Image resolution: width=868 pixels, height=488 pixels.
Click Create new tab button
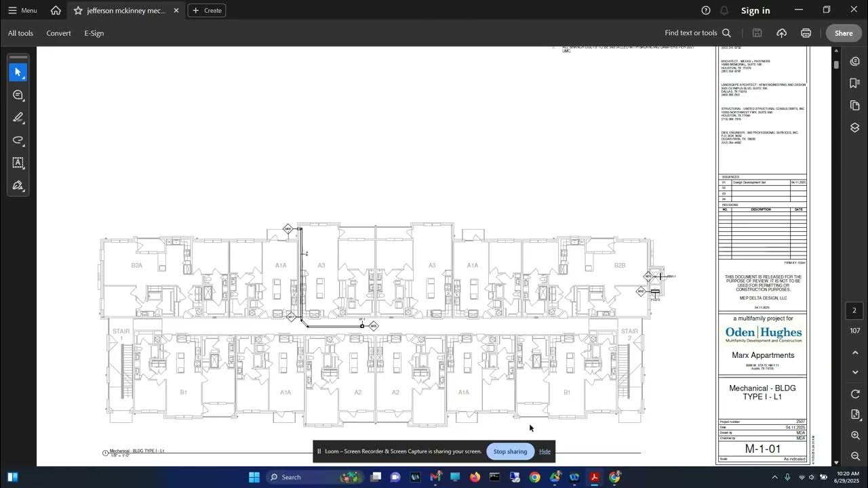point(207,10)
